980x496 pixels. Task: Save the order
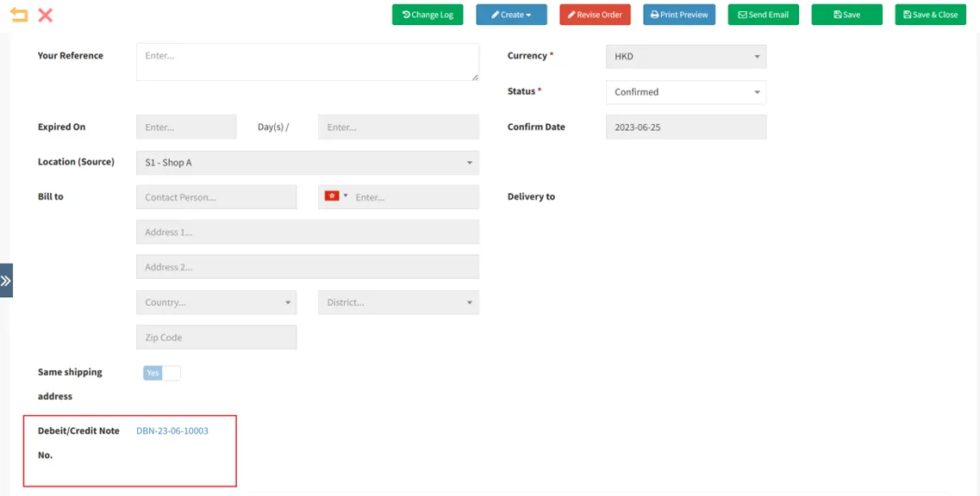point(846,15)
